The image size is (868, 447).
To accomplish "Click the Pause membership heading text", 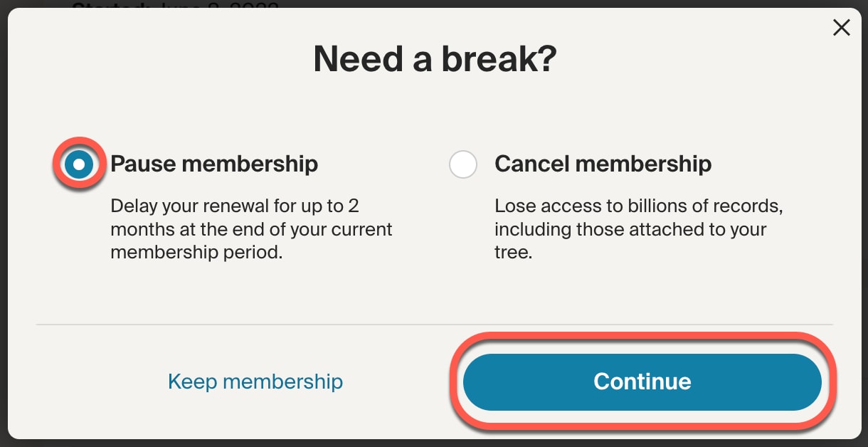I will (213, 164).
